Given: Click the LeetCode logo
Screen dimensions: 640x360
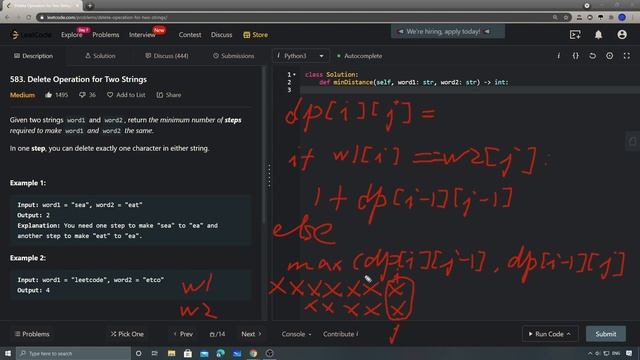Looking at the screenshot, I should click(x=31, y=35).
